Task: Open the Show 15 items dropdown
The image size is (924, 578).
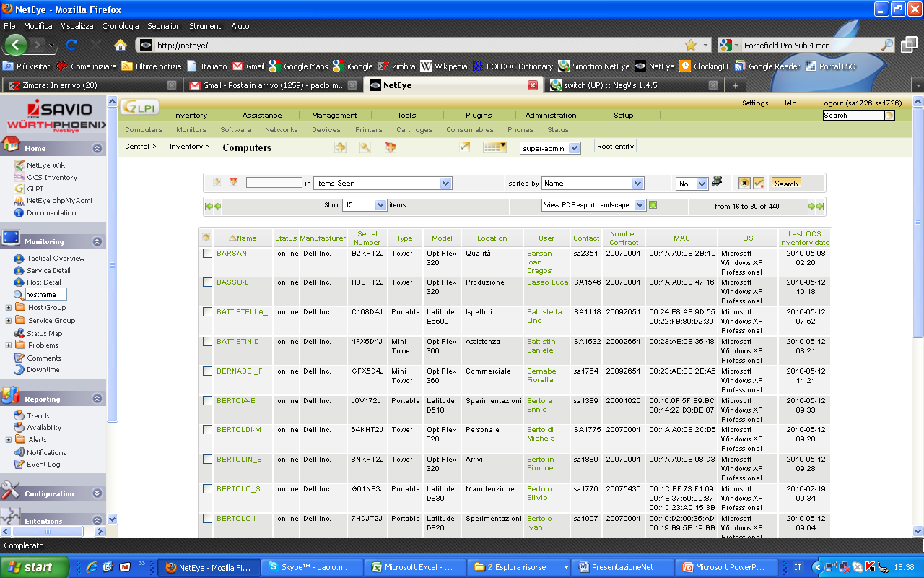Action: [x=365, y=205]
